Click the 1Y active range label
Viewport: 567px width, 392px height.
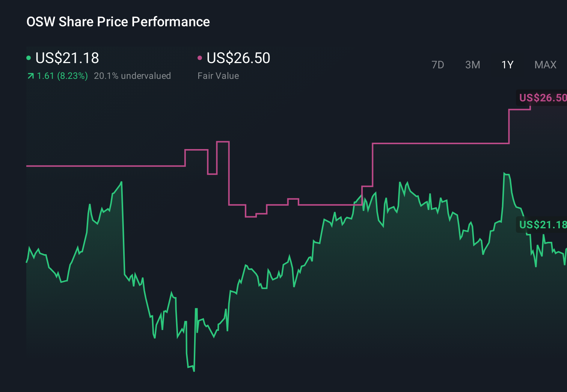(x=507, y=65)
